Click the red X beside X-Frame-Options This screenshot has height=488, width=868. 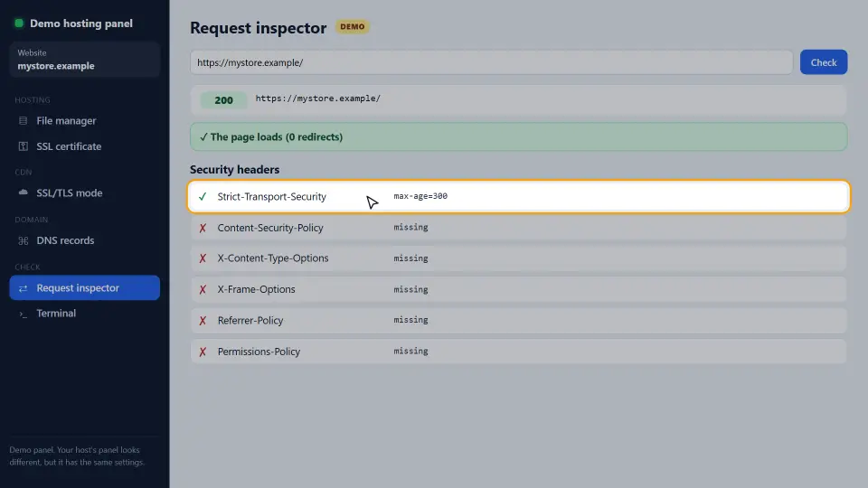[x=203, y=289]
